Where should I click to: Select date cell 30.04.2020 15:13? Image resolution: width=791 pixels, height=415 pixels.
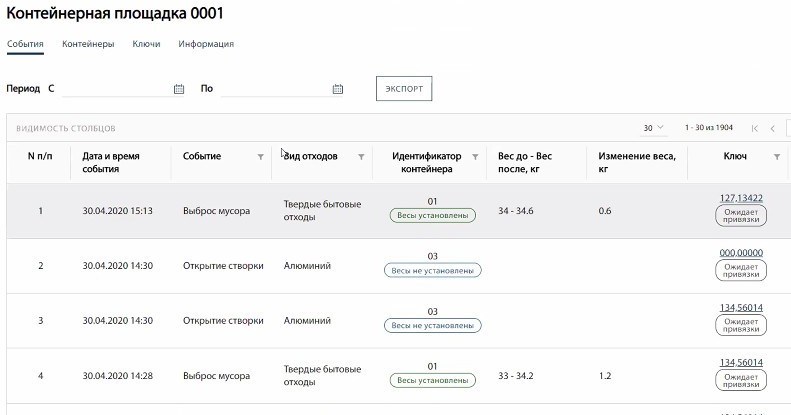point(118,211)
